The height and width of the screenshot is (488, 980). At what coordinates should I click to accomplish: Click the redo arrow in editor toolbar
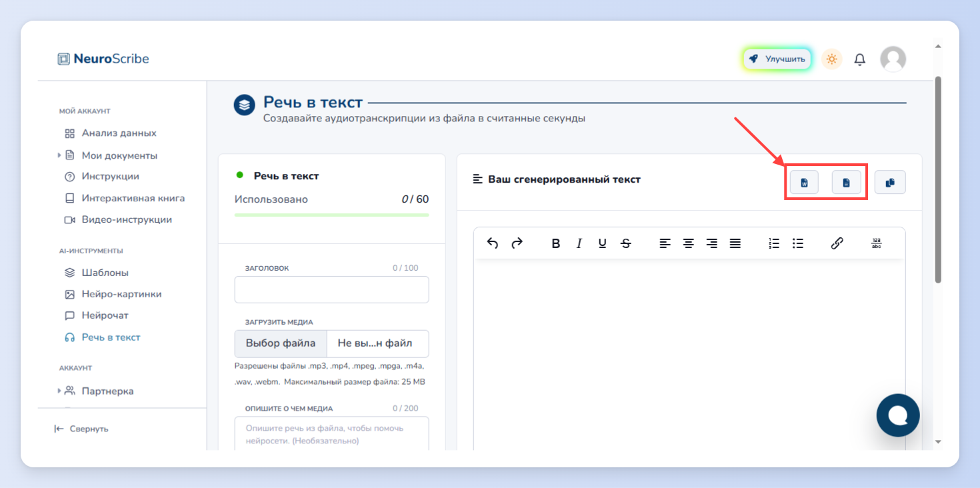(517, 243)
